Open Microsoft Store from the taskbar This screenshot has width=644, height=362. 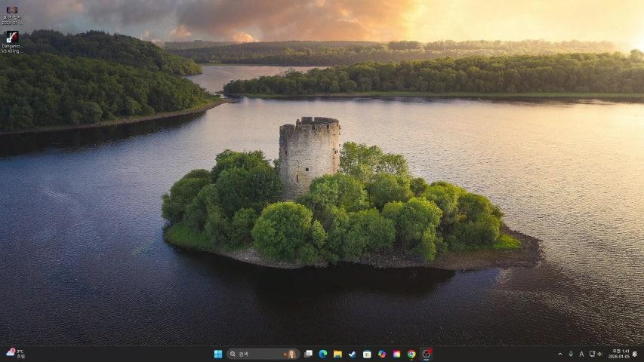[x=367, y=354]
